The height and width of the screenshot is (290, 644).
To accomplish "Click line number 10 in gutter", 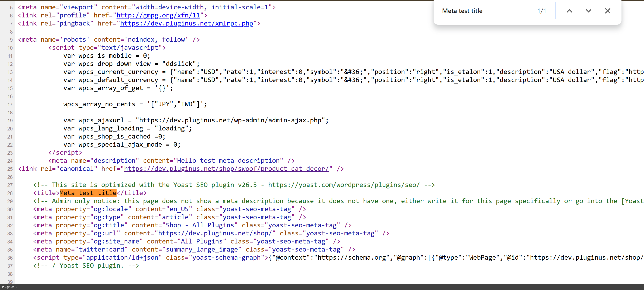I will (10, 48).
